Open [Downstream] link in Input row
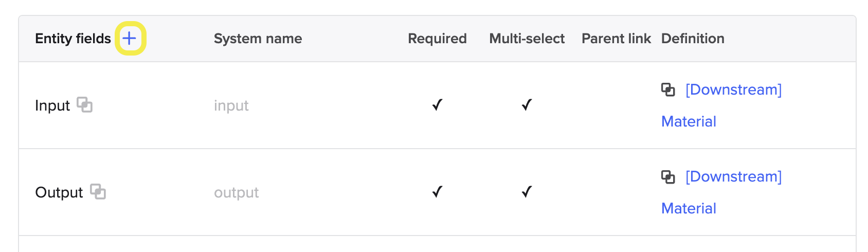Screen dimensions: 868x252 pyautogui.click(x=733, y=89)
